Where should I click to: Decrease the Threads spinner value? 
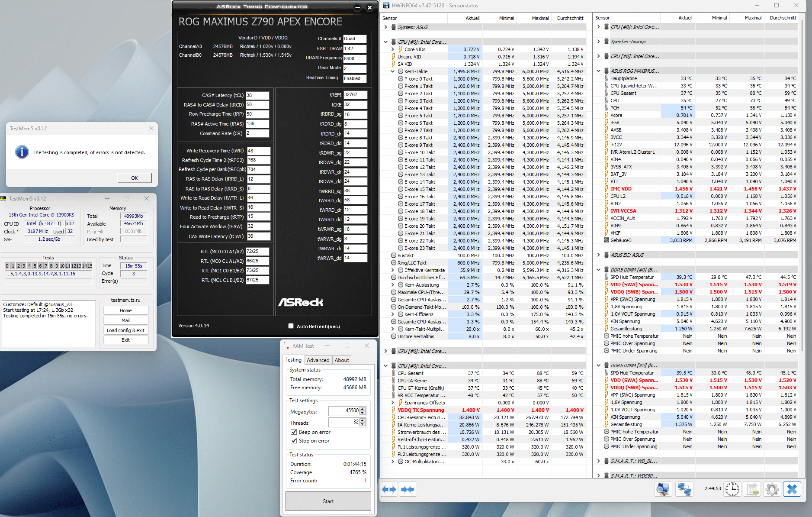(363, 424)
